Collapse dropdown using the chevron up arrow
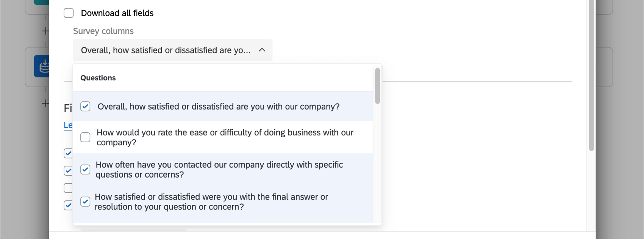 pos(262,50)
